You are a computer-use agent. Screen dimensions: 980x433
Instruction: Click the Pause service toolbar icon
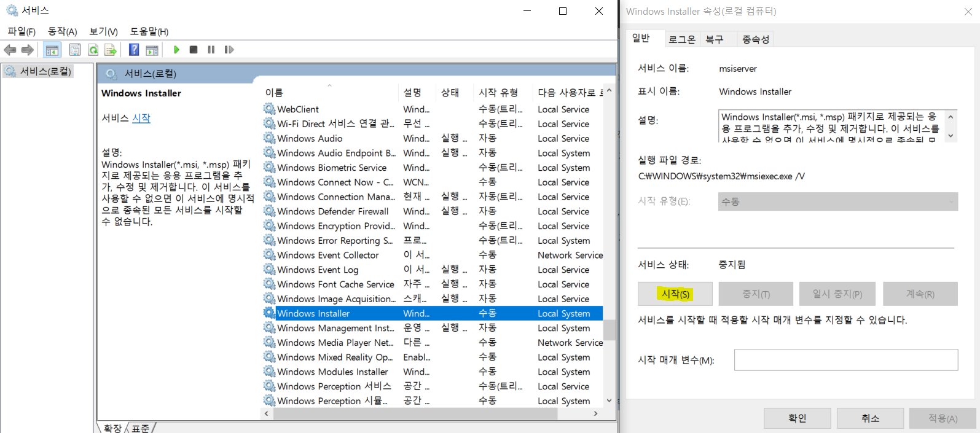coord(211,50)
